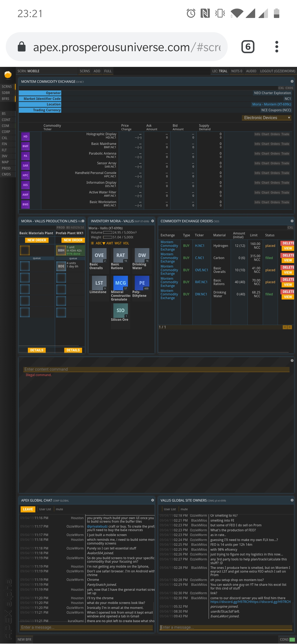Select the RAT Basic Rations inventory tile

121,255
